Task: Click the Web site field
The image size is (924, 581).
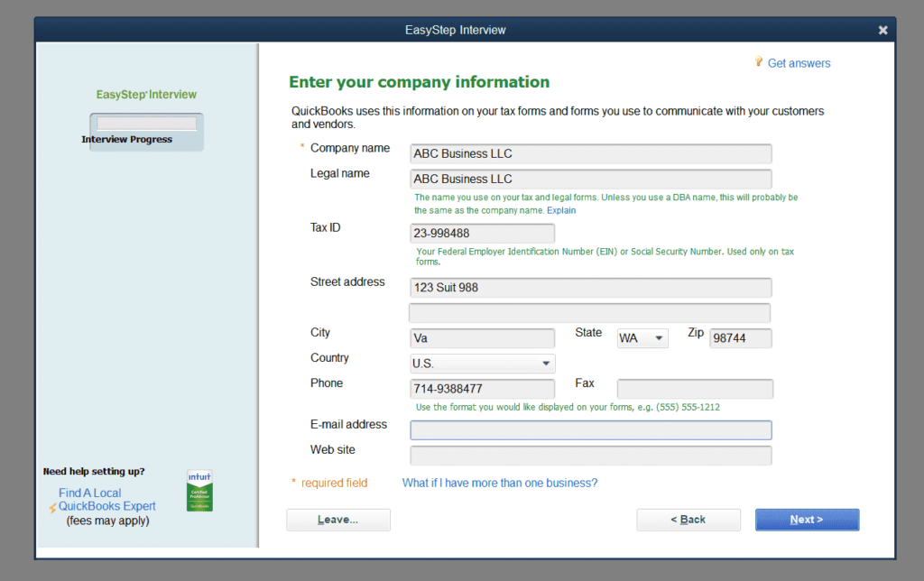Action: (590, 456)
